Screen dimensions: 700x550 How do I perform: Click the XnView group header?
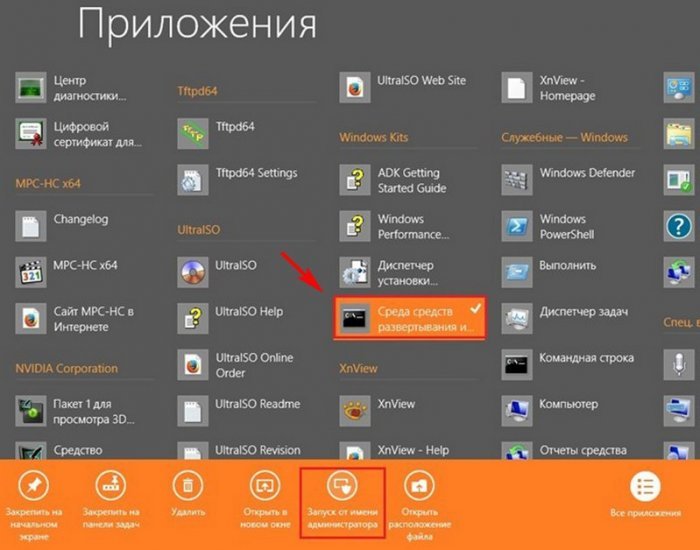358,369
